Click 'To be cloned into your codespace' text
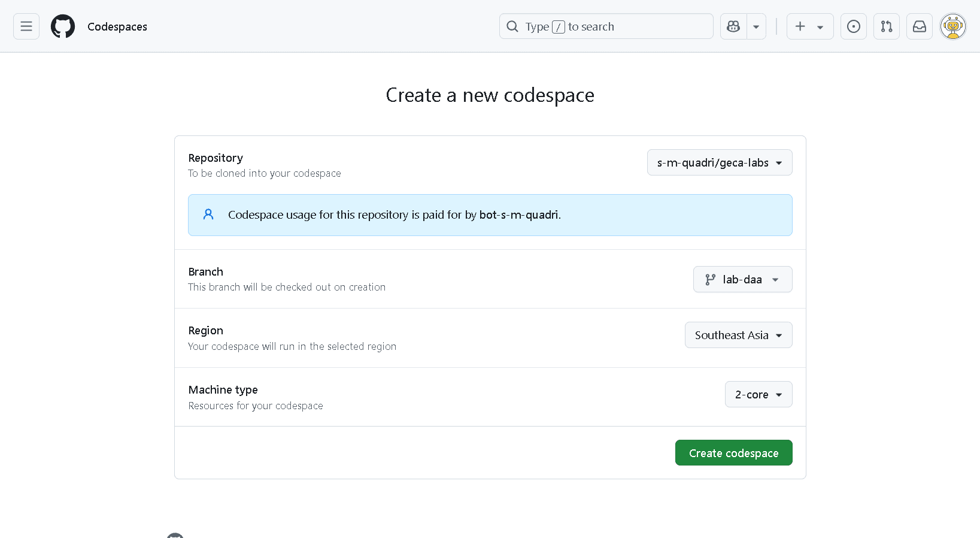Image resolution: width=980 pixels, height=538 pixels. [x=265, y=173]
